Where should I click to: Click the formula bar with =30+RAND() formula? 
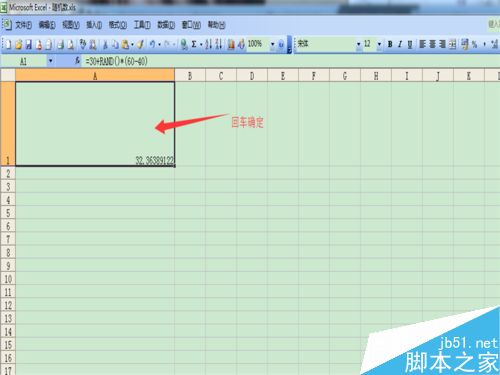coord(290,61)
